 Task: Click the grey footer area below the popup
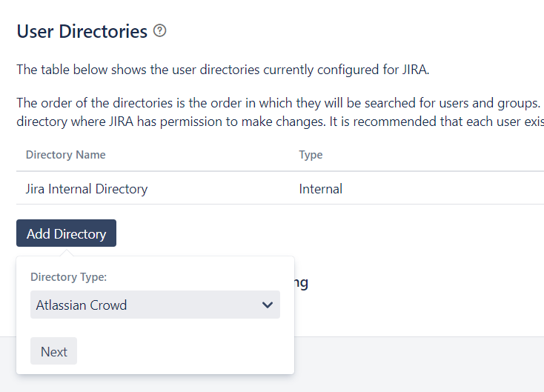pos(415,365)
